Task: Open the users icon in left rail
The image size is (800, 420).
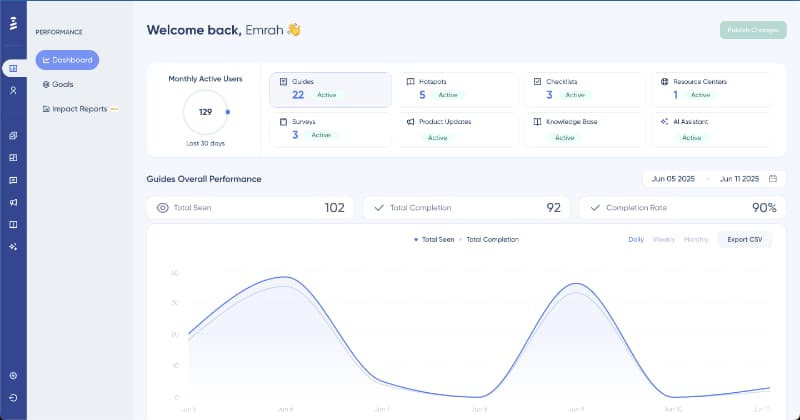Action: pyautogui.click(x=13, y=90)
